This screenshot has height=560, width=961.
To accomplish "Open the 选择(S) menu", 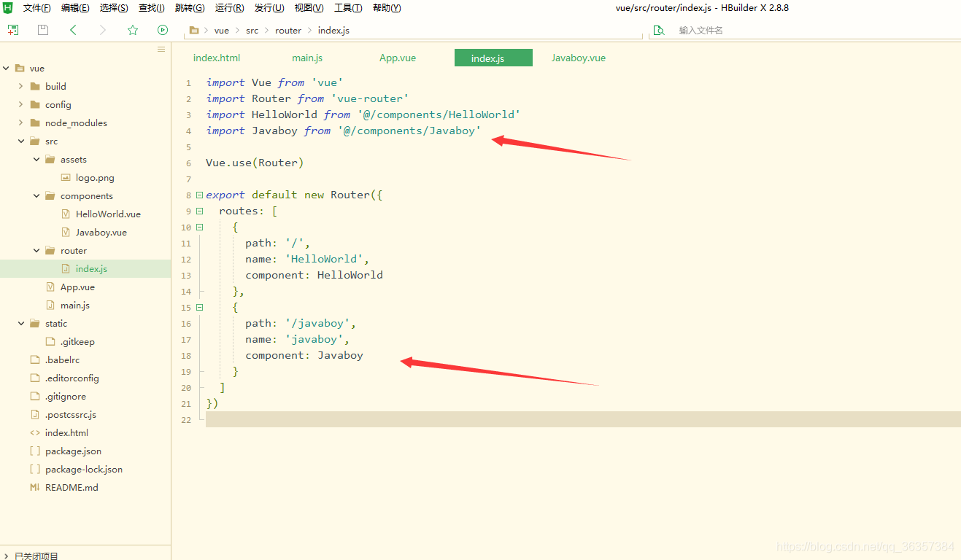I will coord(114,8).
